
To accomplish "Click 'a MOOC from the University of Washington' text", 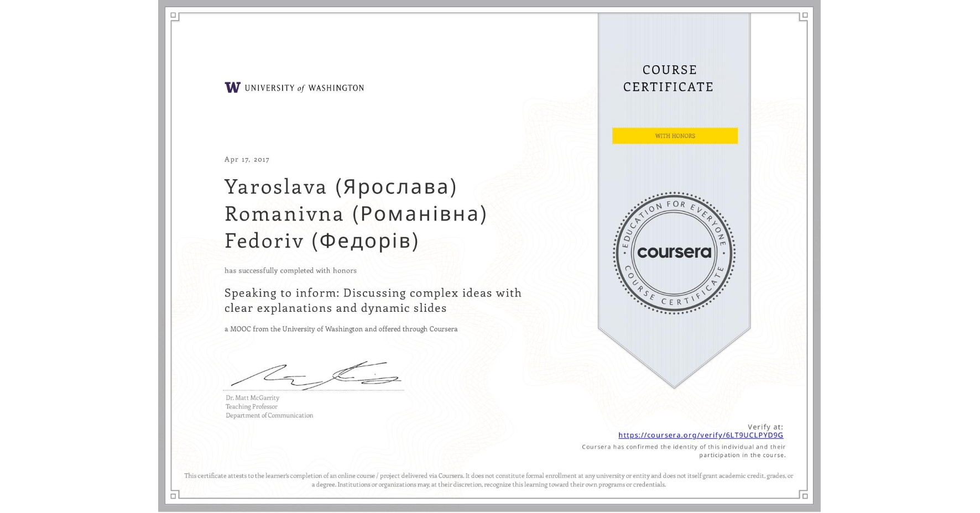I will [341, 329].
